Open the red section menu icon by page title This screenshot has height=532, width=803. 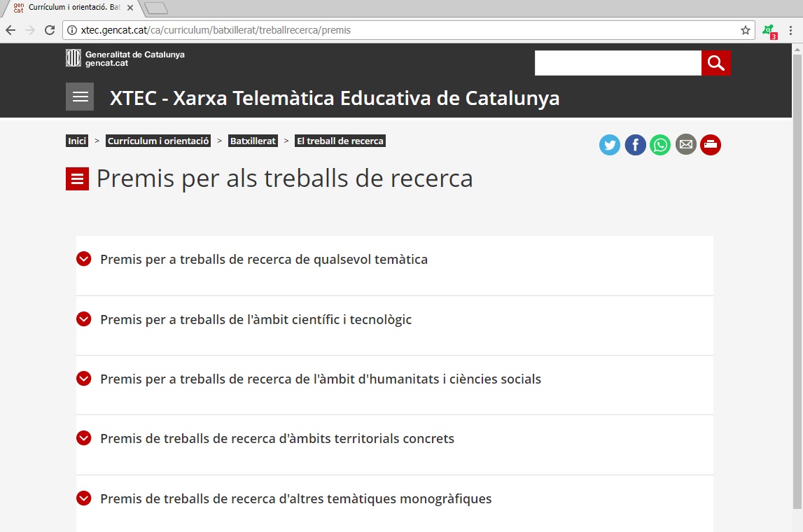[77, 179]
